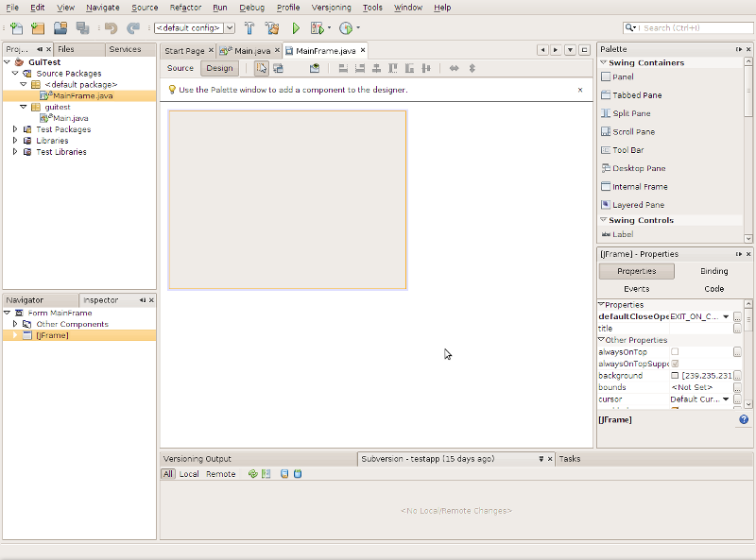Image resolution: width=756 pixels, height=560 pixels.
Task: Switch to the Main.java editor tab
Action: pyautogui.click(x=251, y=51)
